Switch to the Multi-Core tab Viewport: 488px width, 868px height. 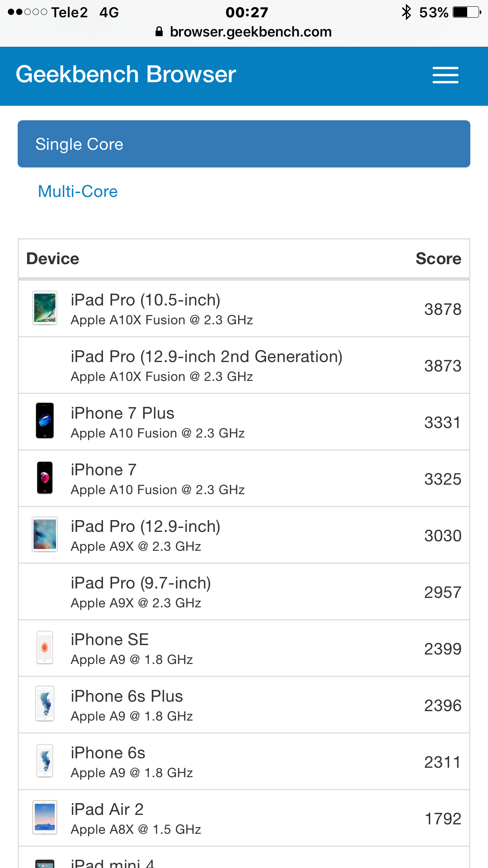click(78, 191)
